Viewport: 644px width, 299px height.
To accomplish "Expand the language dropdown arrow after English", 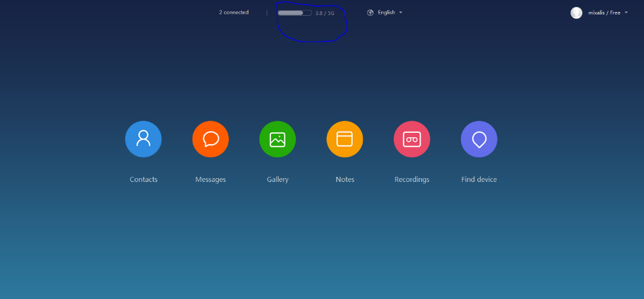I will tap(401, 13).
